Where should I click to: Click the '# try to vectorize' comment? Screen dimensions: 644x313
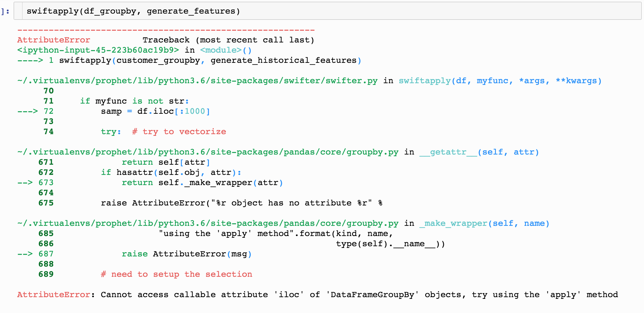179,132
